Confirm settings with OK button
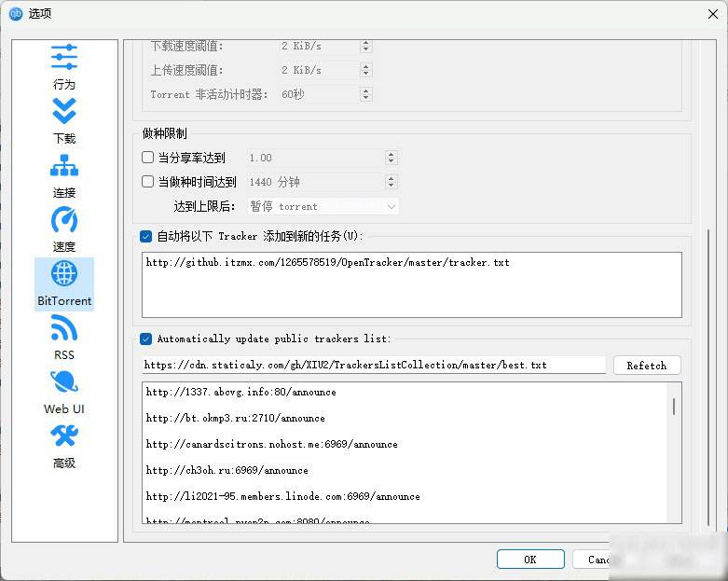 [x=530, y=560]
